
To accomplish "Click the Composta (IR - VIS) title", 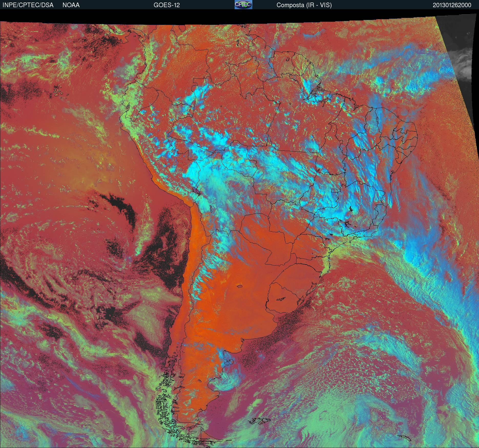I will pos(304,5).
